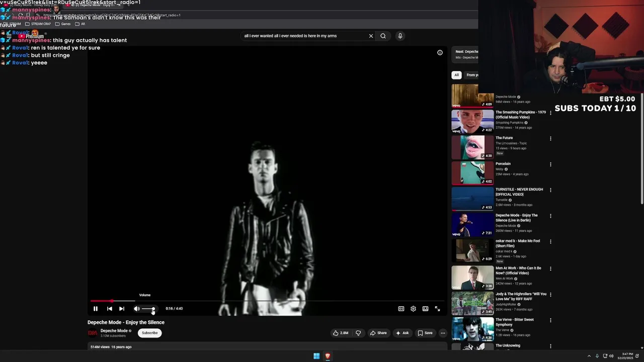Open the Smashing Pumpkins 1979 thumbnail
644x362 pixels.
click(472, 121)
